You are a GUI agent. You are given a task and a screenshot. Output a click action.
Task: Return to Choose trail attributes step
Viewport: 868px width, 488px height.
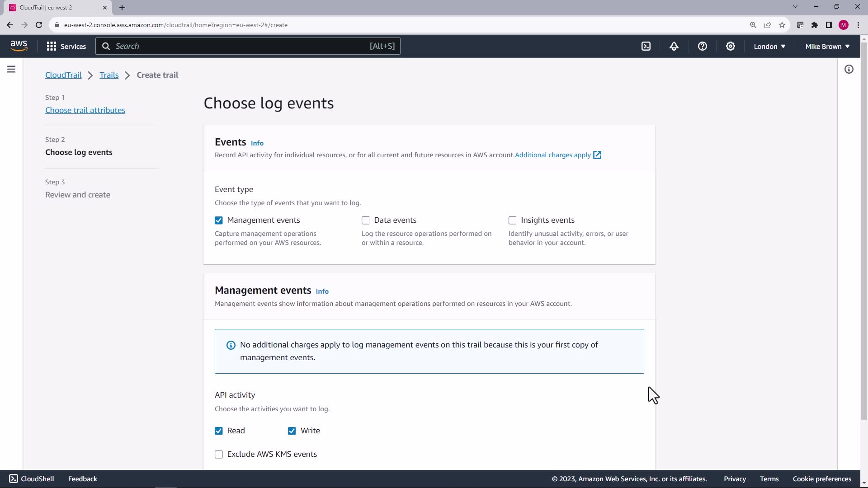(x=85, y=110)
